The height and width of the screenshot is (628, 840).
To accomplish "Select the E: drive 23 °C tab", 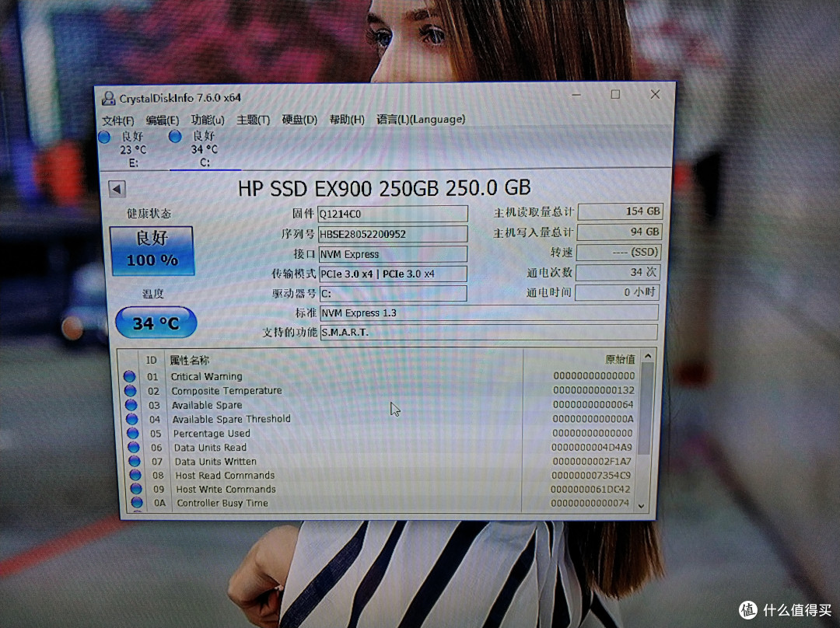I will (132, 149).
